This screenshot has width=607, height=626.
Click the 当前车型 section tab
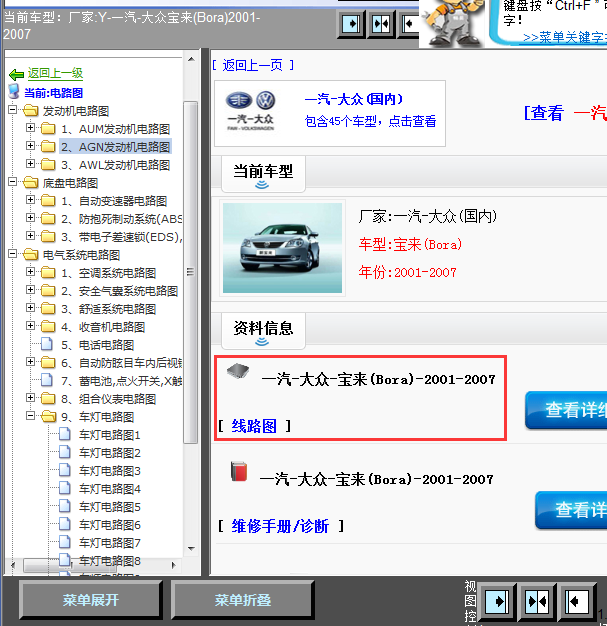(x=263, y=174)
